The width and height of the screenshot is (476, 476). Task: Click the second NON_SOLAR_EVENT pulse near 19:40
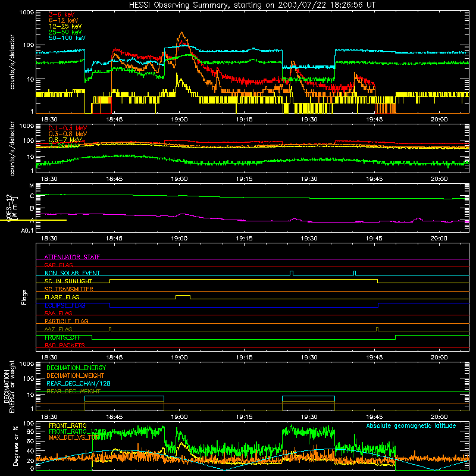point(355,273)
